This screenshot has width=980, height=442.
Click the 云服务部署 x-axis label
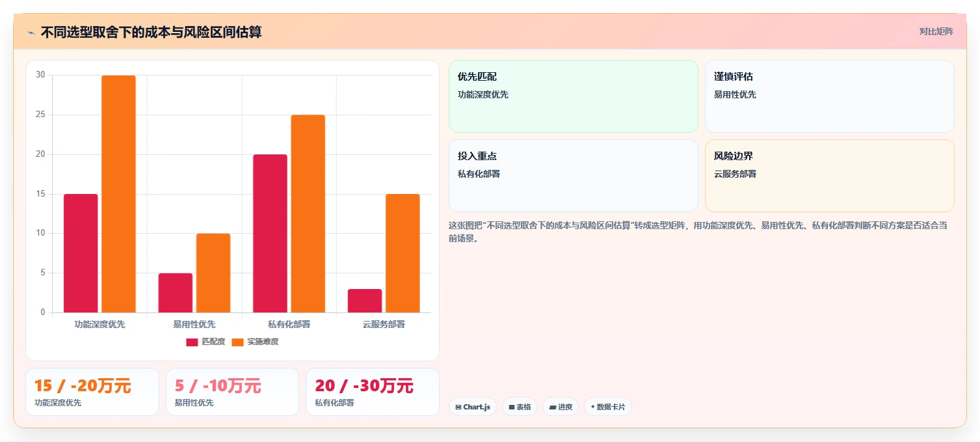(x=384, y=324)
